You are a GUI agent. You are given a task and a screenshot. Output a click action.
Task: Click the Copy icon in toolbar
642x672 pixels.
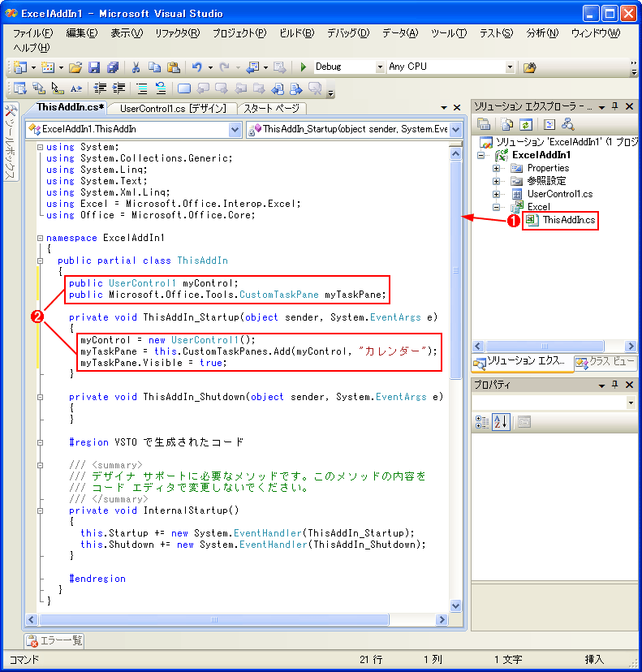coord(154,67)
